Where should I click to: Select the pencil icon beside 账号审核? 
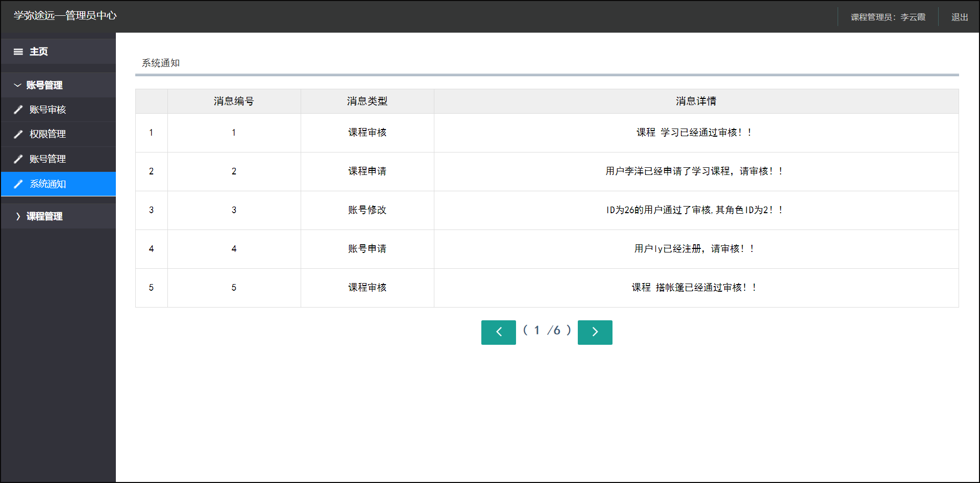coord(18,109)
